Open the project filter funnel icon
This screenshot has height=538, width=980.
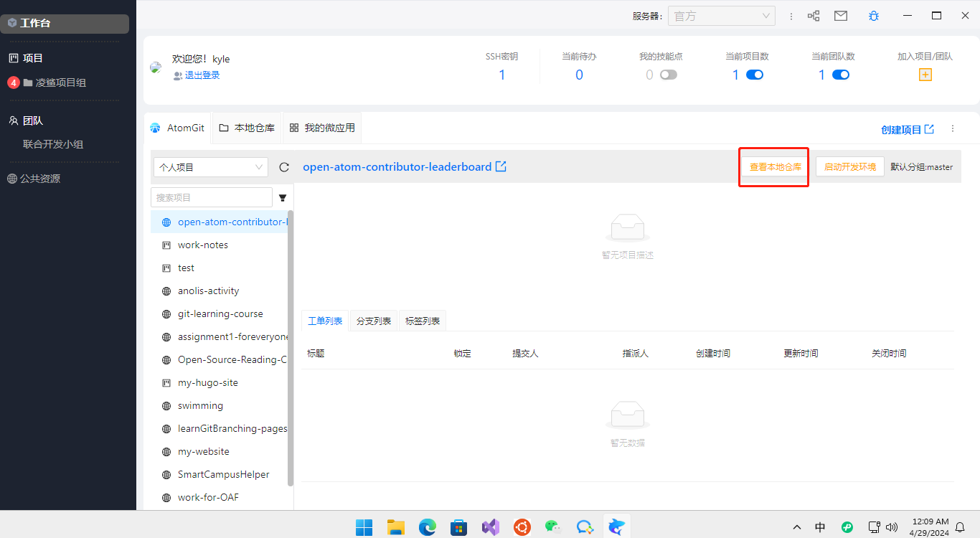(x=283, y=198)
